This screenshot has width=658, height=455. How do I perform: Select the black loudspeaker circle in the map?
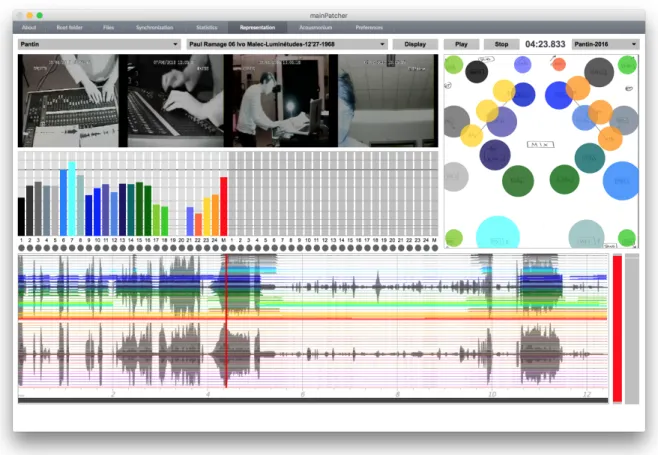(x=476, y=72)
